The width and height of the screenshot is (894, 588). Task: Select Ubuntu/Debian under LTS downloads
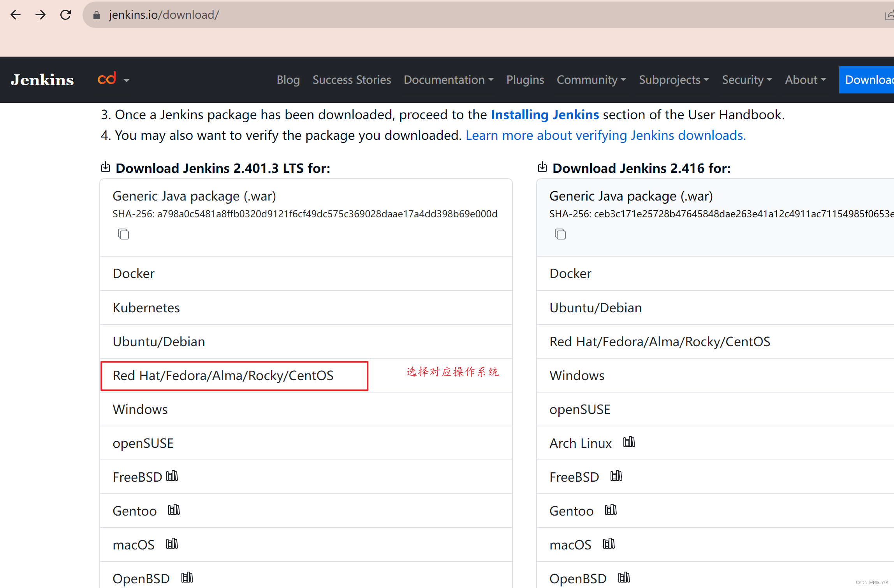[306, 342]
